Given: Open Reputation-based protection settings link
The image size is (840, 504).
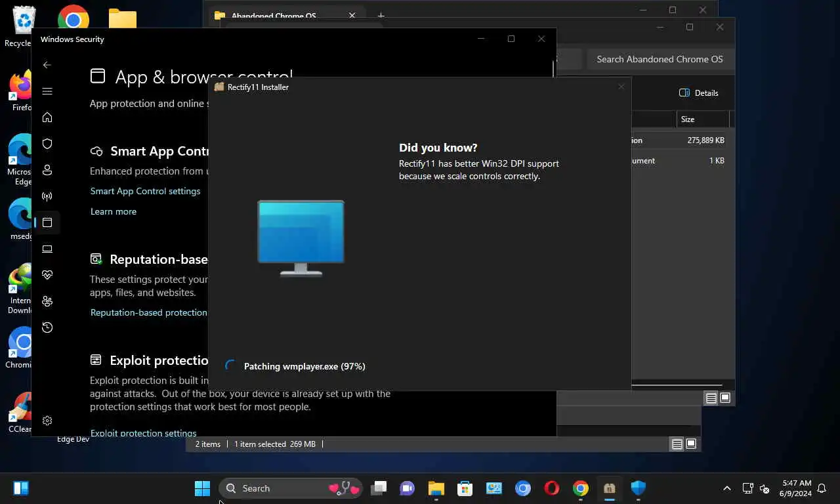Looking at the screenshot, I should [149, 312].
